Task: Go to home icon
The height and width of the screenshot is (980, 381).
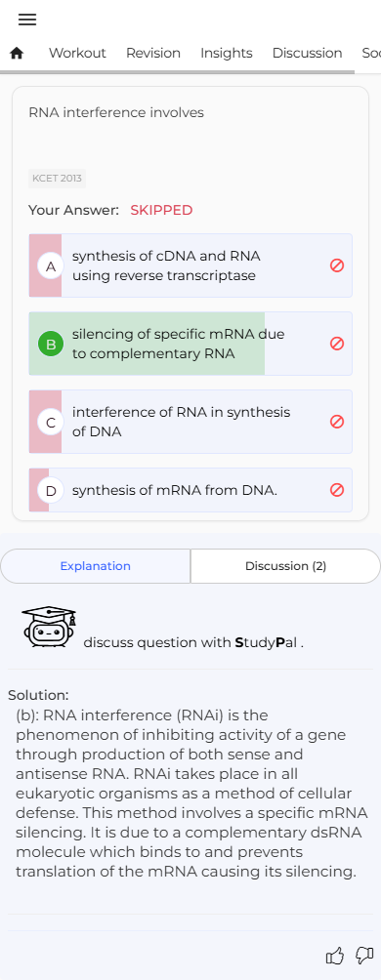Action: click(17, 54)
